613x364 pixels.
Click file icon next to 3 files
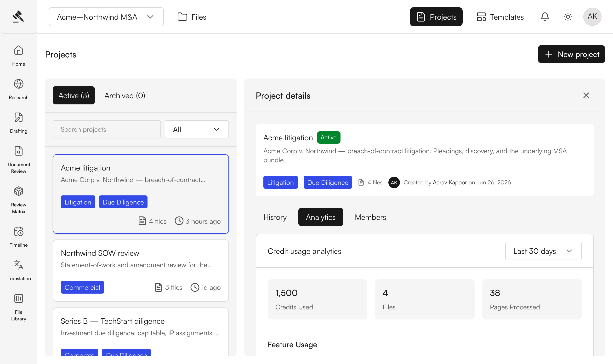tap(159, 287)
